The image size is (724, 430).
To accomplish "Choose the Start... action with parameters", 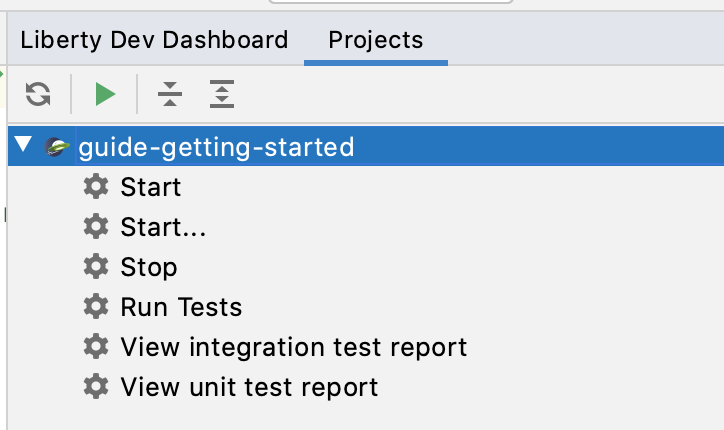I will point(163,227).
